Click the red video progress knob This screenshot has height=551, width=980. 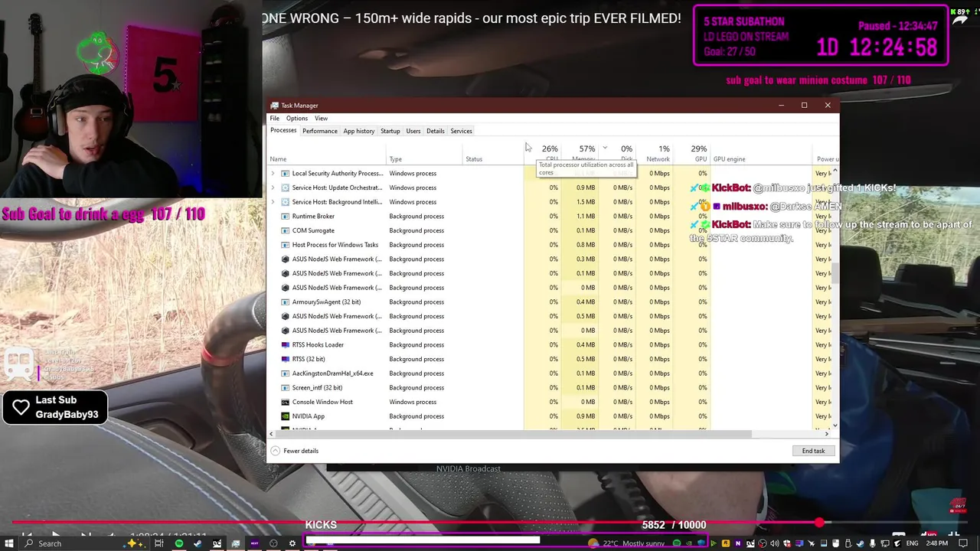[x=819, y=523]
